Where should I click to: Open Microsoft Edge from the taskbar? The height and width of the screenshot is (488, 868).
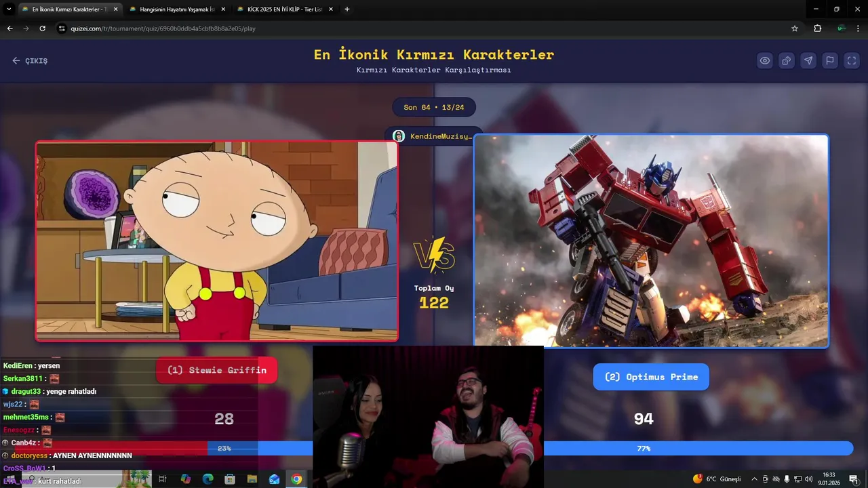click(x=208, y=479)
